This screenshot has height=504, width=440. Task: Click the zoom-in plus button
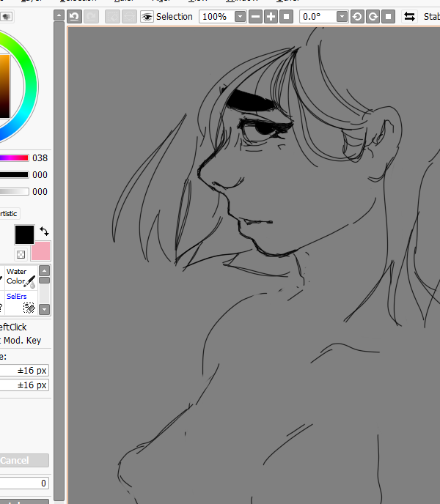point(271,16)
